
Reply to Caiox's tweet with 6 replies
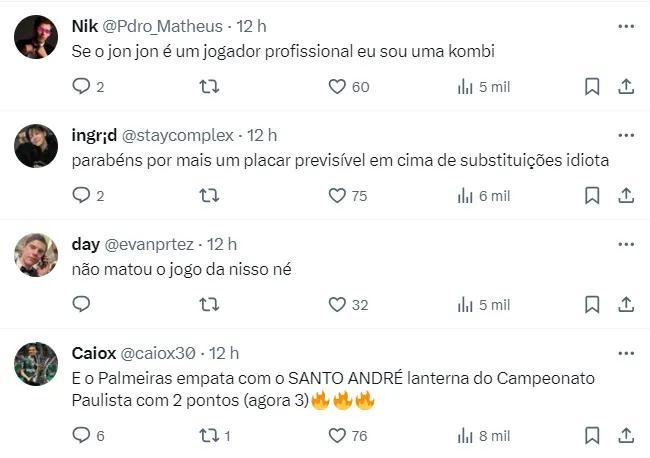(x=82, y=435)
